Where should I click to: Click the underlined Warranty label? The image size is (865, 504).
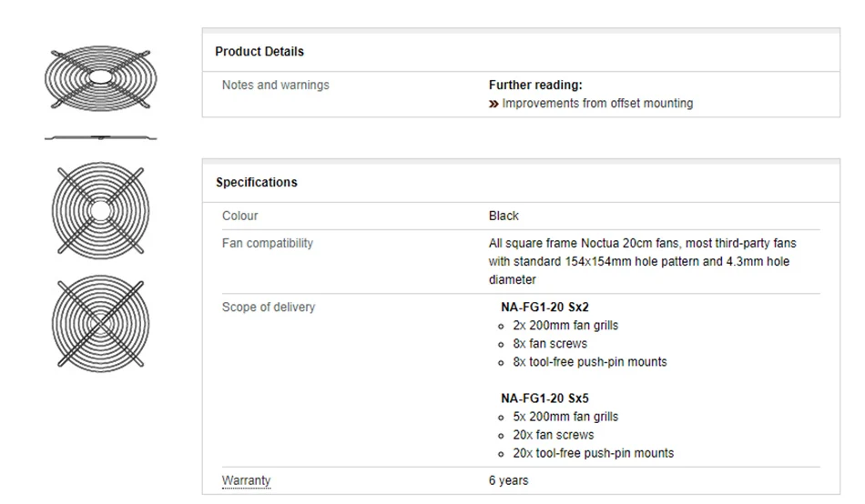click(246, 480)
